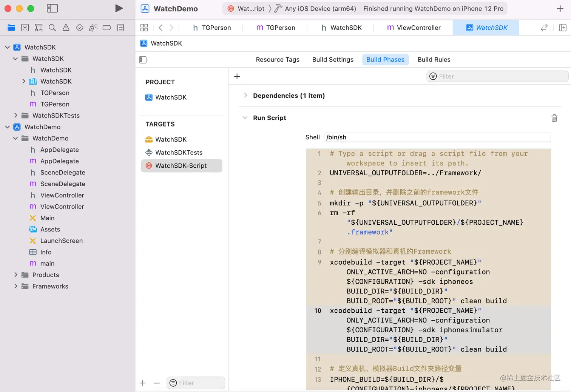Image resolution: width=571 pixels, height=392 pixels.
Task: Show the Project navigator folder icon
Action: pos(11,28)
